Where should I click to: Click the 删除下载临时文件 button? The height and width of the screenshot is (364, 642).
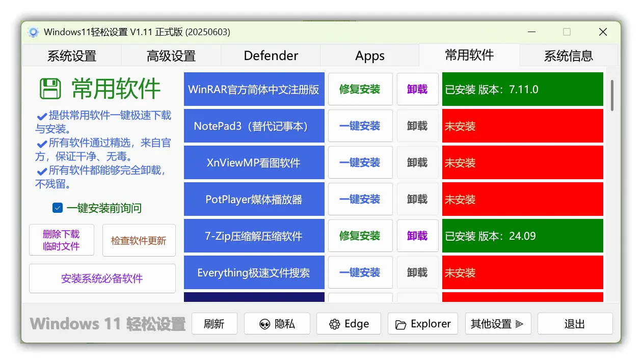coord(62,240)
